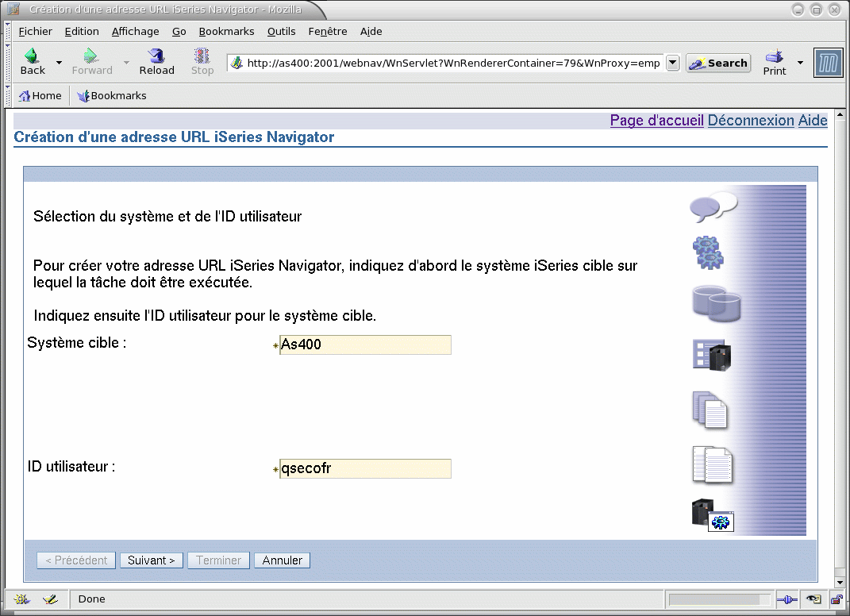Click the 'ID utilisateur :' label

[71, 467]
